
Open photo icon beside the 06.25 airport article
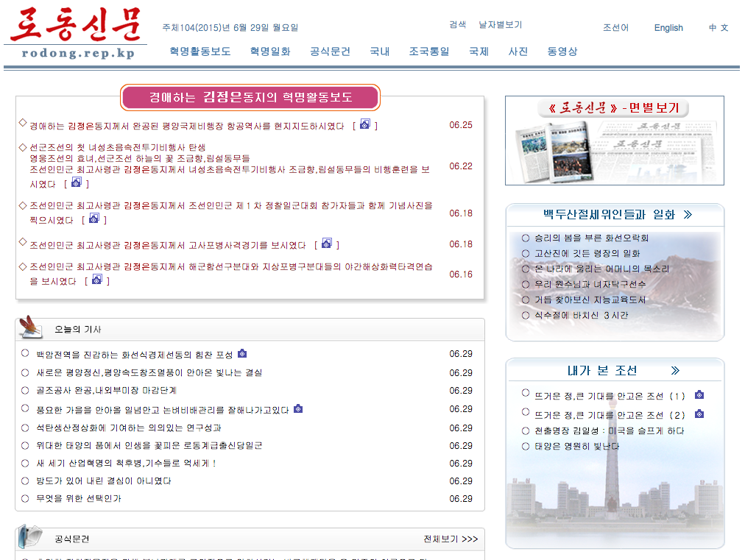364,125
